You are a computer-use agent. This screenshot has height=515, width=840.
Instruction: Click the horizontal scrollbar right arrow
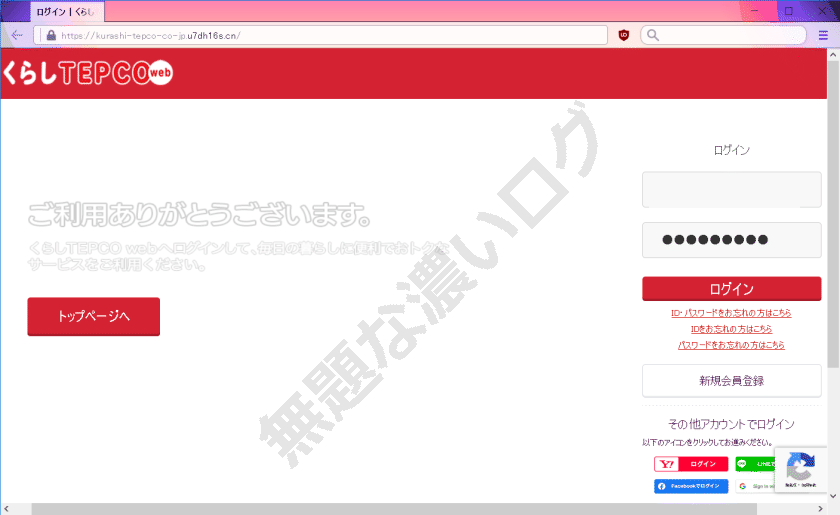click(820, 509)
